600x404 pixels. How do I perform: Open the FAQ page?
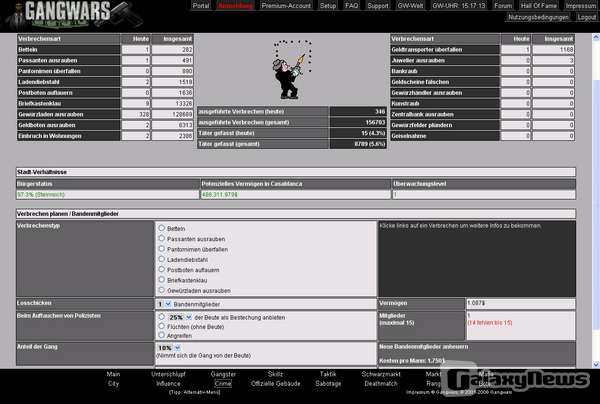click(x=351, y=6)
